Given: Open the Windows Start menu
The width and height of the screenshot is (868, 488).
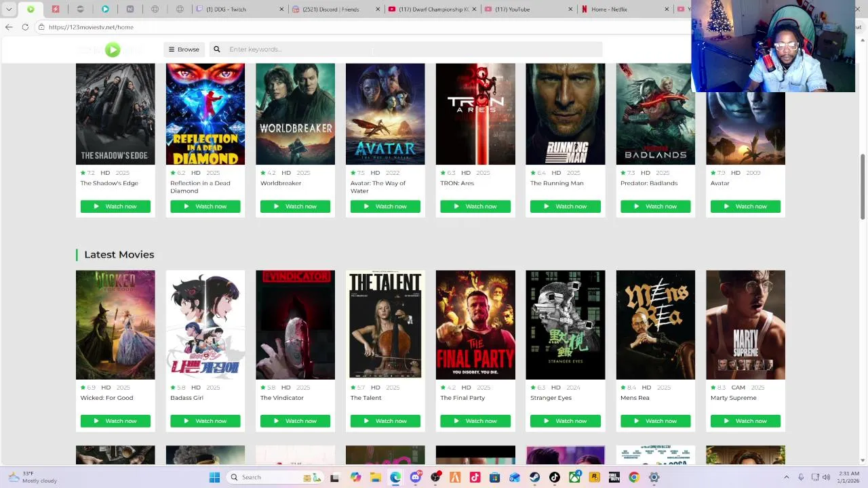Looking at the screenshot, I should (x=214, y=477).
